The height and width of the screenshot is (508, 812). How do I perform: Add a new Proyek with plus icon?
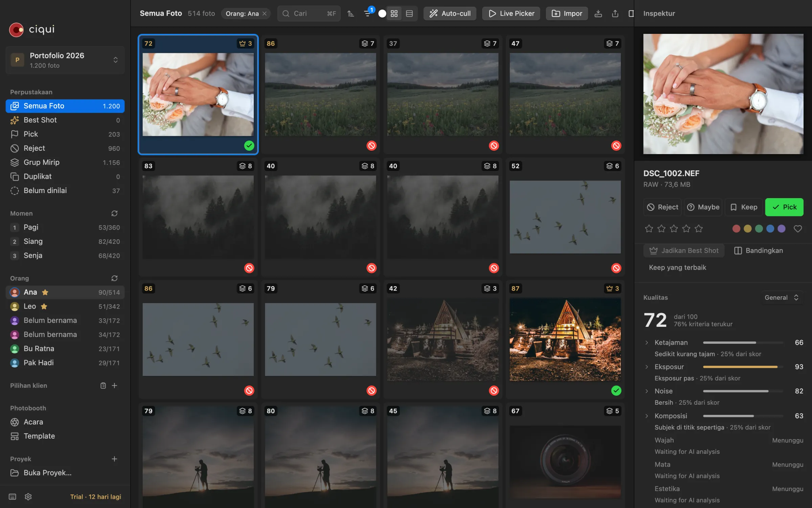[114, 459]
